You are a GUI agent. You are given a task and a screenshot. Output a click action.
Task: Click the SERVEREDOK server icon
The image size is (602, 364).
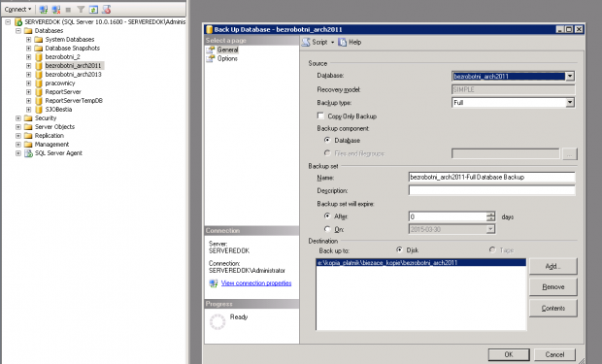pos(18,22)
